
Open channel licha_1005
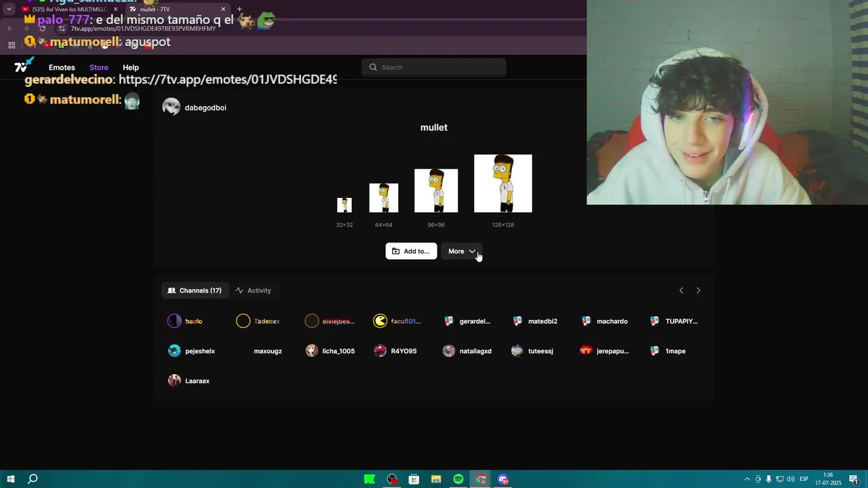pos(330,351)
